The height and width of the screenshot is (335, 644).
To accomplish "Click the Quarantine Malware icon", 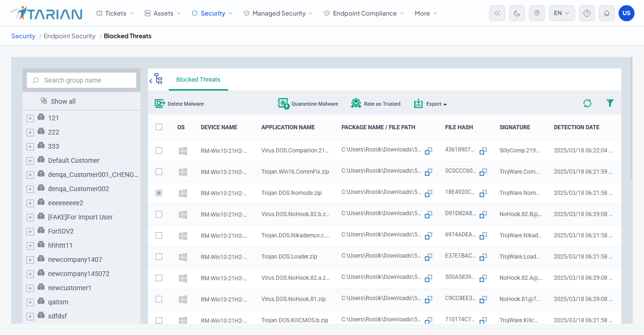I will tap(283, 104).
